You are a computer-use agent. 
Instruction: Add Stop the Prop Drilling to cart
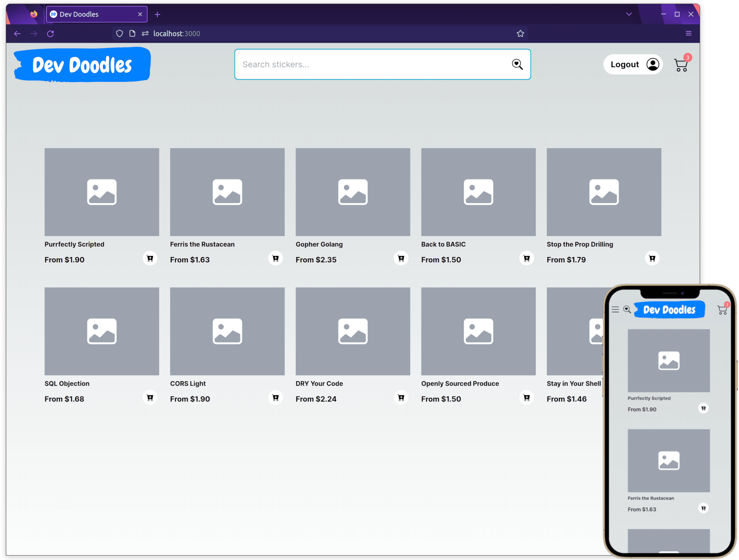[652, 258]
